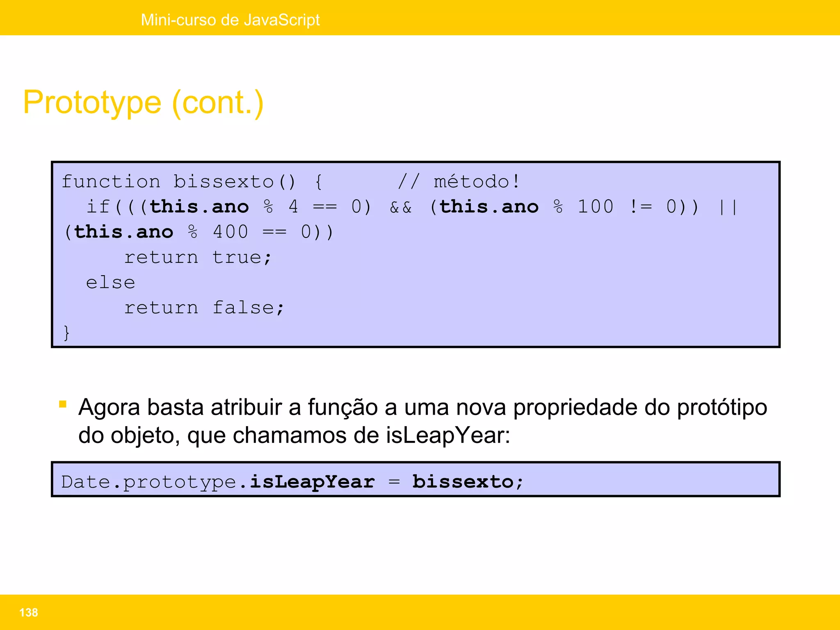Click the 'Mini-curso de JavaScript' header text

pos(230,20)
